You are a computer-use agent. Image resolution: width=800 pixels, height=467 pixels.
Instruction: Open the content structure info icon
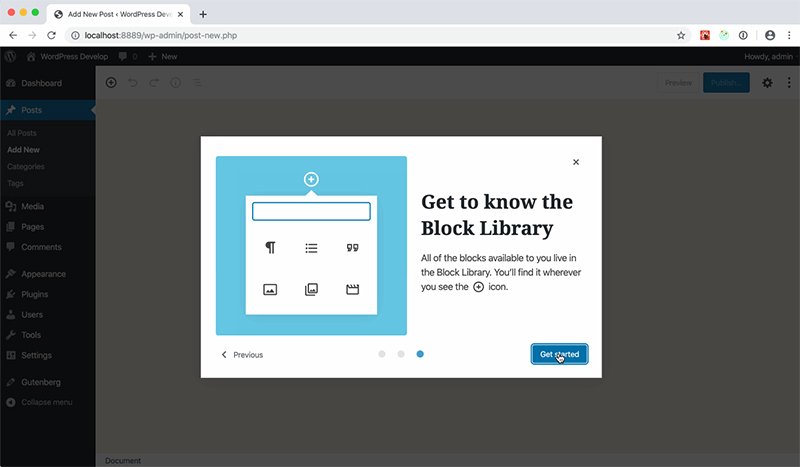(176, 83)
